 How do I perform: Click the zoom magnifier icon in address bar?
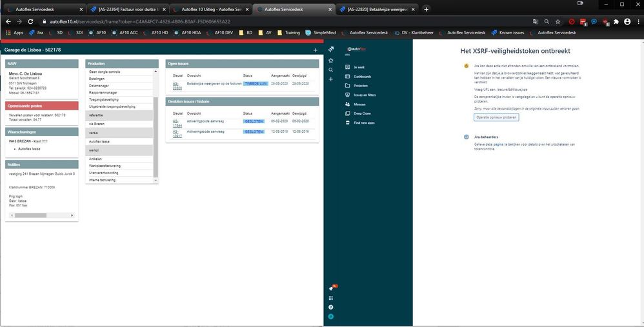click(547, 22)
